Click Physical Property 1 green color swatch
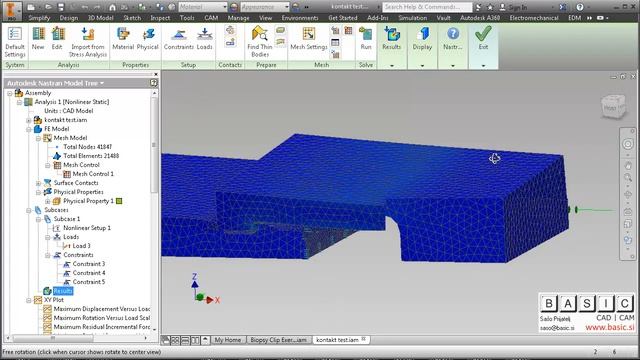 coord(119,201)
